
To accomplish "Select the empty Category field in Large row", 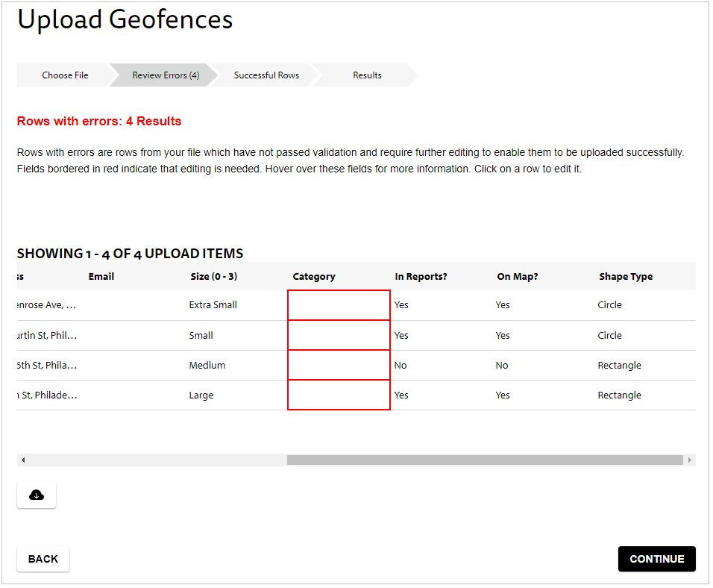I will tap(339, 395).
